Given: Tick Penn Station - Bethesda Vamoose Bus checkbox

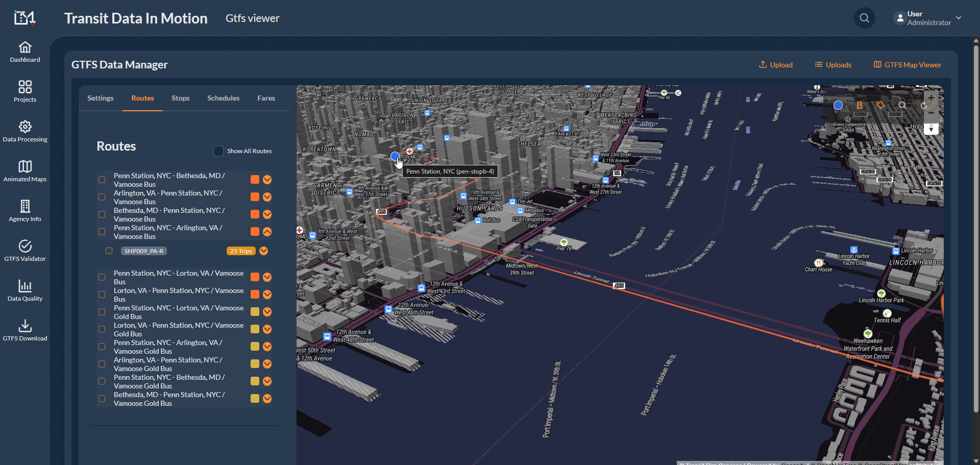Looking at the screenshot, I should coord(102,180).
